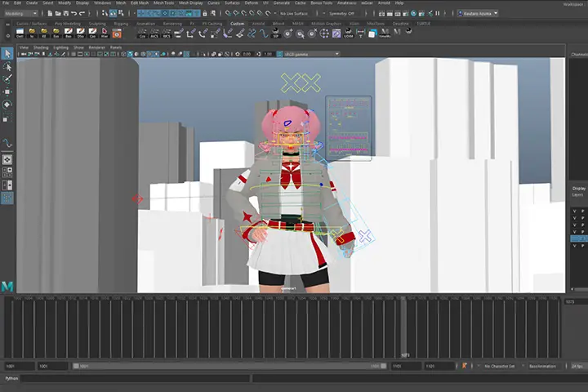Viewport: 588px width, 392px height.
Task: Toggle visibility V of the second display layer
Action: point(574,218)
